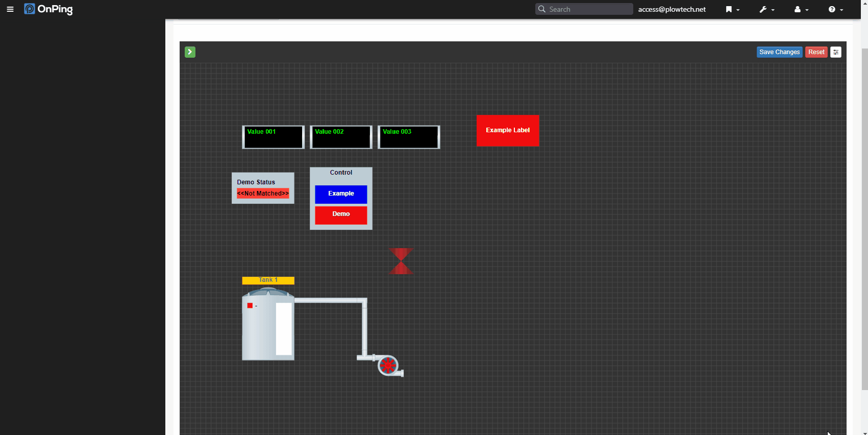The image size is (868, 435).
Task: Open the help question mark menu
Action: [835, 9]
